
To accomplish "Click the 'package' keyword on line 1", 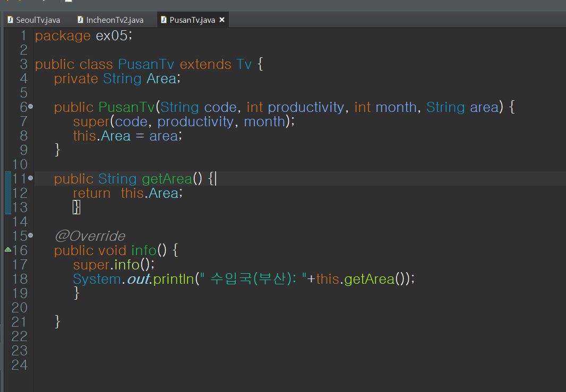I will tap(63, 36).
